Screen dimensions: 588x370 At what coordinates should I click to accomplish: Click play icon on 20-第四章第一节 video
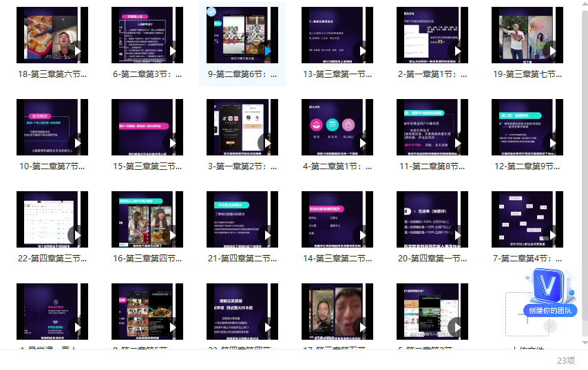pyautogui.click(x=457, y=235)
